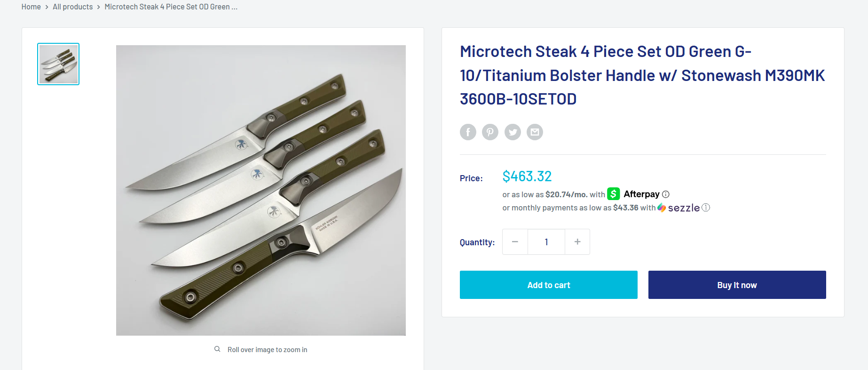Click the magnifier zoom icon below image
Image resolution: width=868 pixels, height=370 pixels.
tap(217, 349)
